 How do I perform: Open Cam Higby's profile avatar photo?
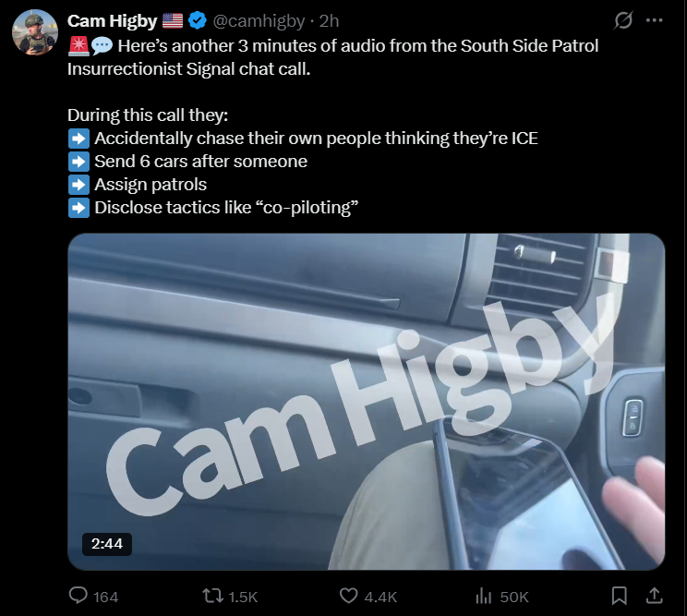click(x=34, y=32)
